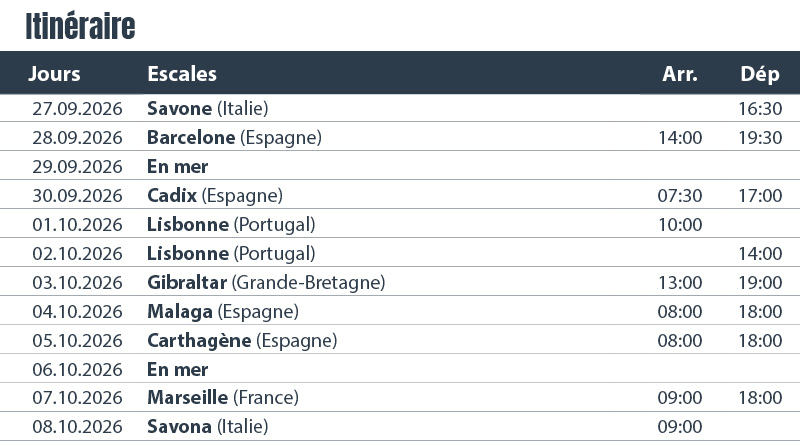Select the Cadix (Espagne) stop

(214, 195)
